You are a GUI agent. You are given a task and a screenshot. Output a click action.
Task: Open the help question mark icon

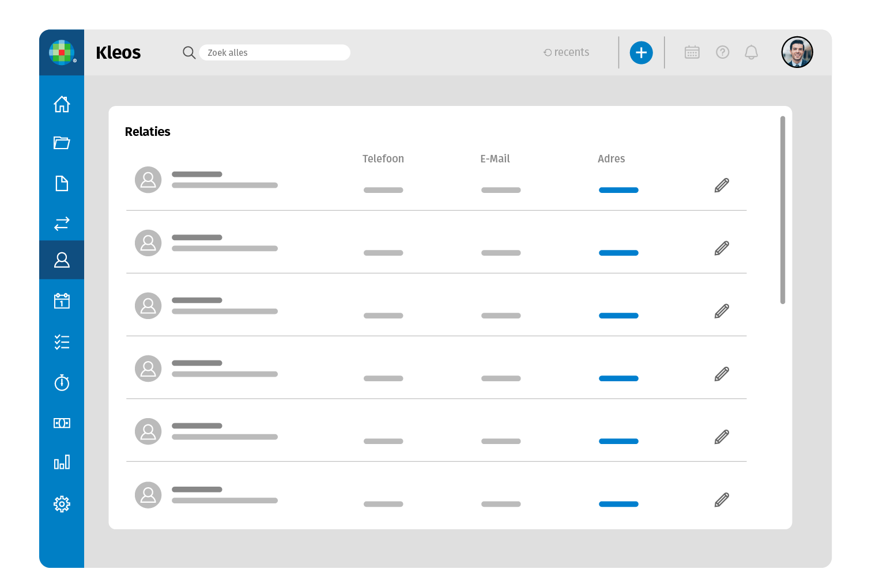[722, 52]
